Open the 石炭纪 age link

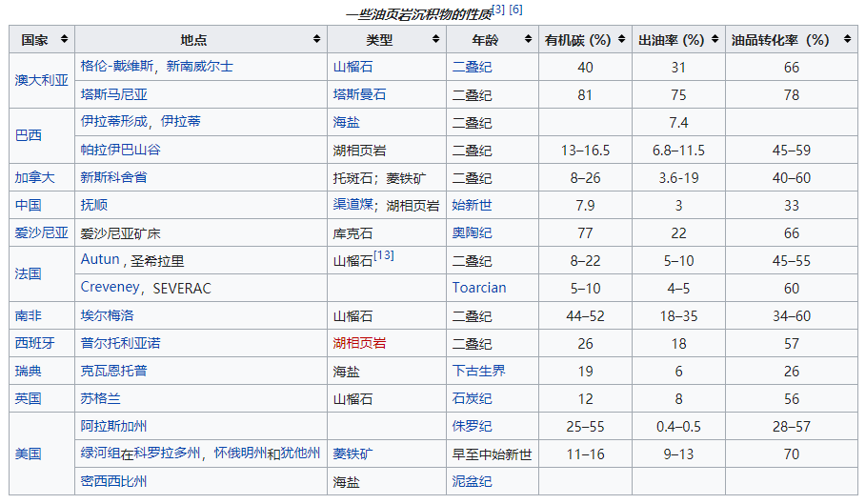coord(473,398)
